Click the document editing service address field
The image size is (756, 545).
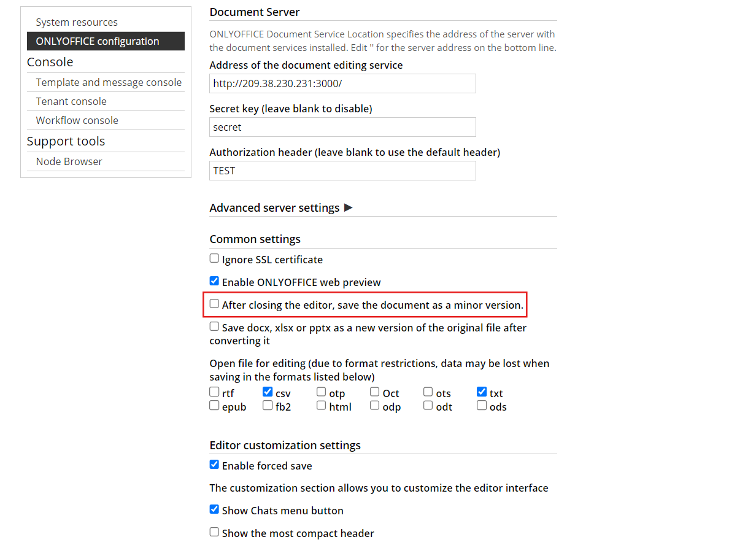pyautogui.click(x=342, y=83)
